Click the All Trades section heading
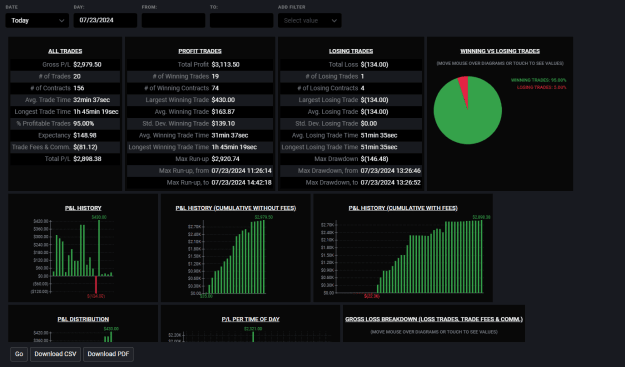Image resolution: width=625 pixels, height=367 pixels. click(x=65, y=51)
